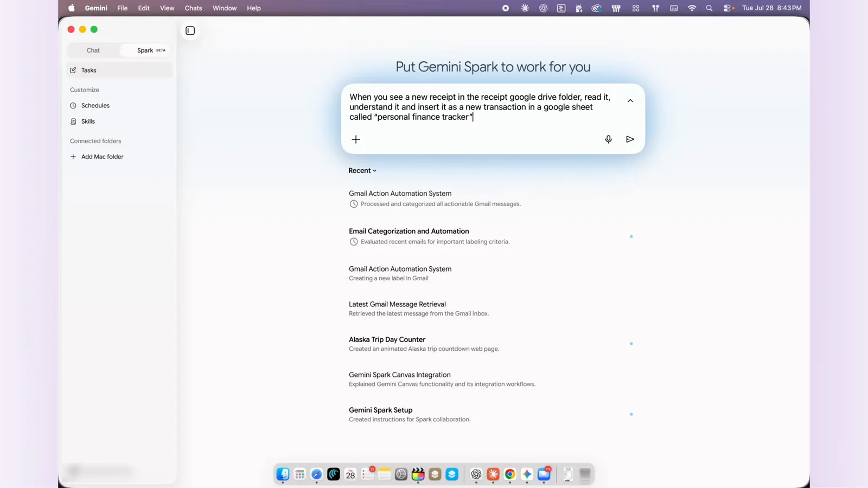The width and height of the screenshot is (868, 488).
Task: Open the Trash in the Dock
Action: [x=585, y=474]
